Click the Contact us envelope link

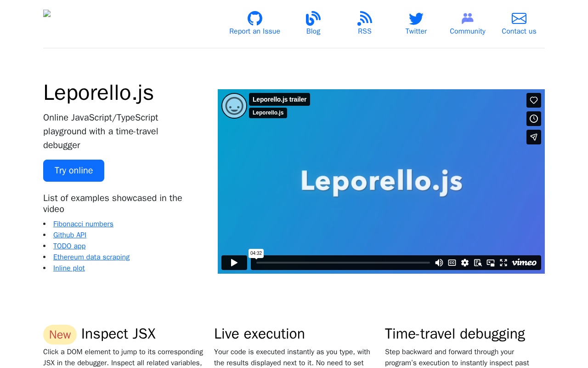(519, 24)
